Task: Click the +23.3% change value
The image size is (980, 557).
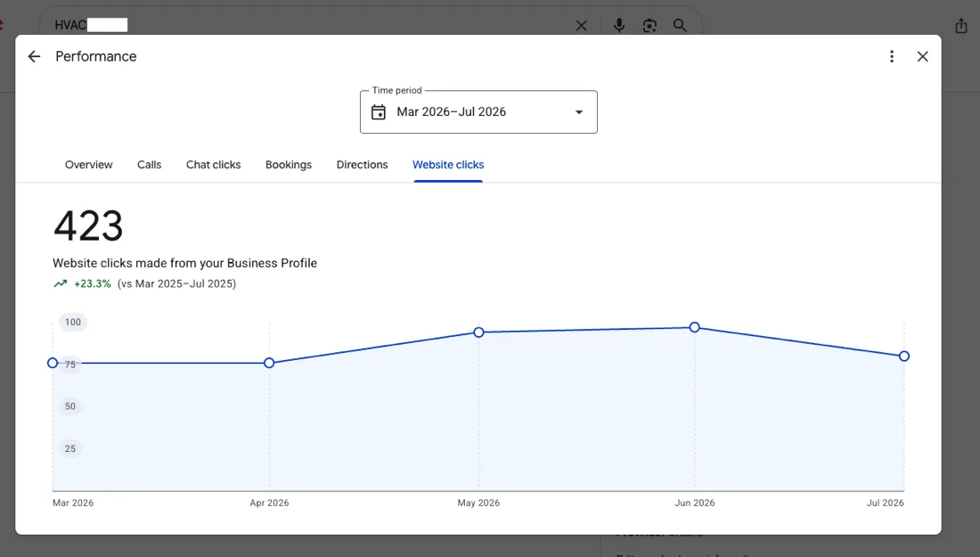Action: (93, 283)
